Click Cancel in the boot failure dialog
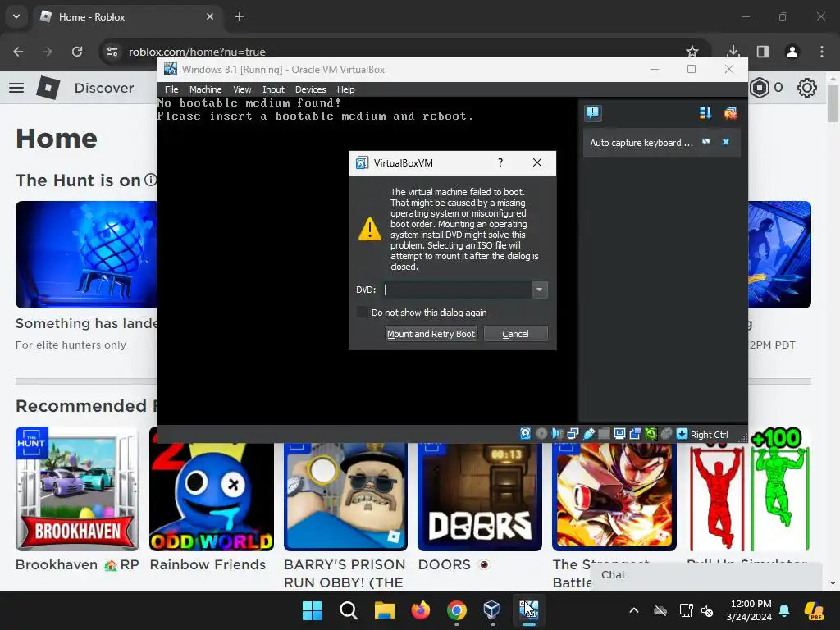The height and width of the screenshot is (630, 840). (x=515, y=334)
